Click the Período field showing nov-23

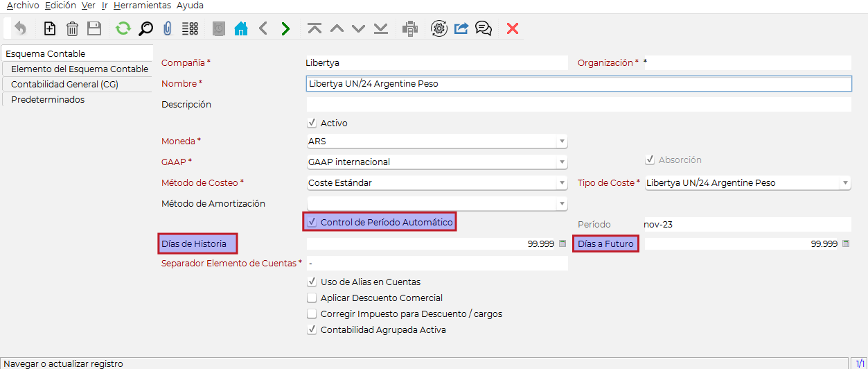click(x=747, y=225)
